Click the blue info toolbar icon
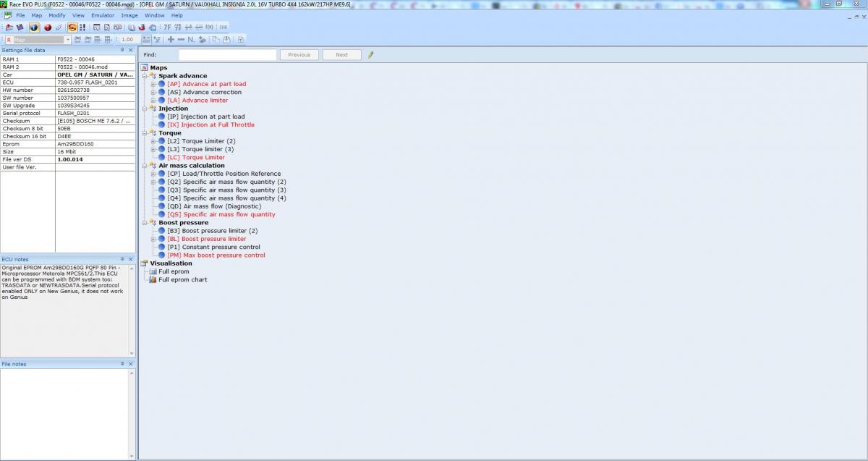The height and width of the screenshot is (461, 868). coord(34,28)
